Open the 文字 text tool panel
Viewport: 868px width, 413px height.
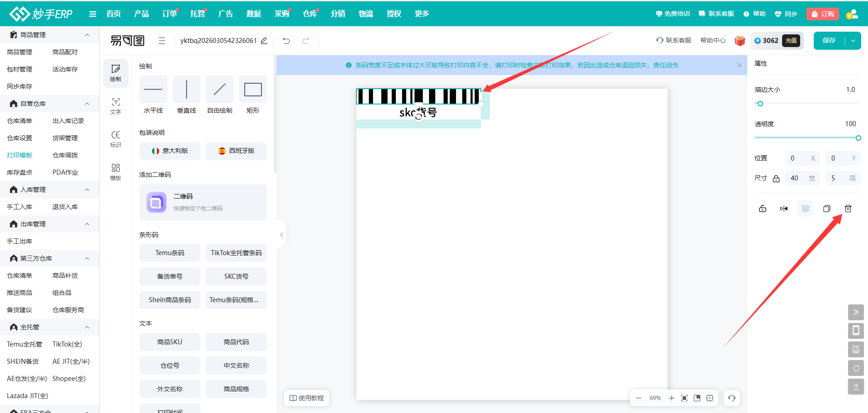pyautogui.click(x=116, y=106)
